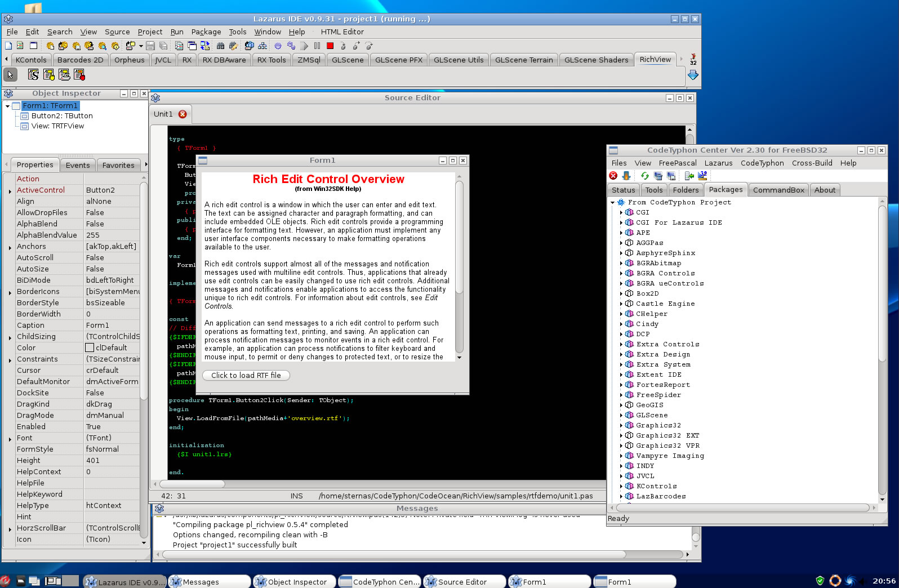This screenshot has width=899, height=588.
Task: Expand the CGI package node
Action: click(621, 212)
